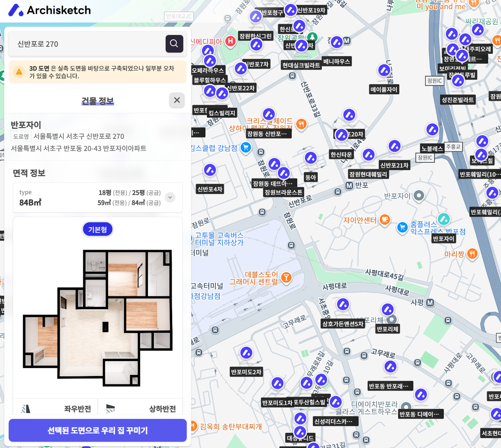This screenshot has height=448, width=501.
Task: Select the 메이플자이 map marker
Action: click(x=384, y=71)
